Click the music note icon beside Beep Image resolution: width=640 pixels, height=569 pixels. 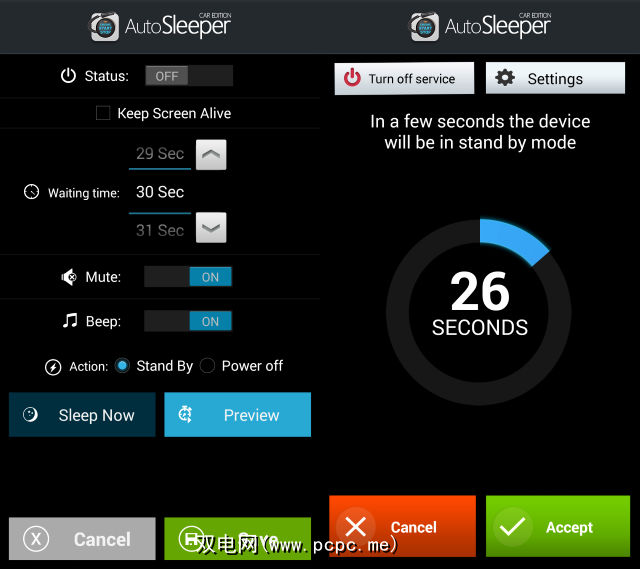click(x=70, y=321)
